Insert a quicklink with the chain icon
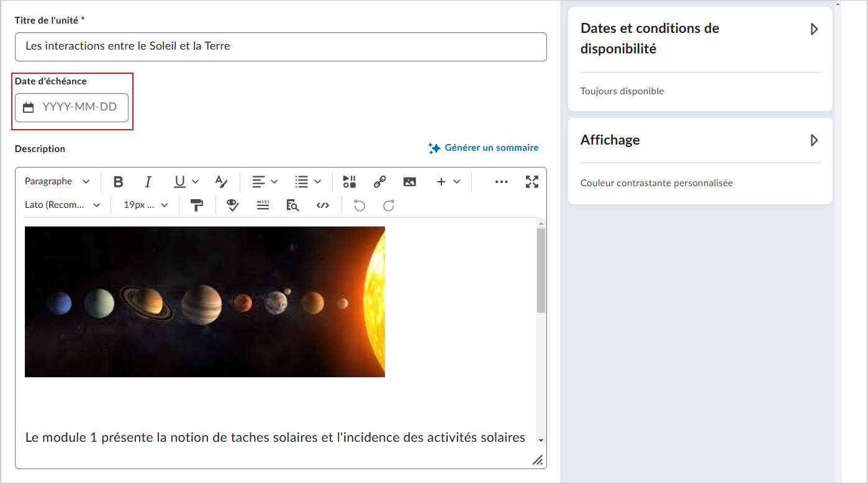This screenshot has width=868, height=484. click(379, 182)
